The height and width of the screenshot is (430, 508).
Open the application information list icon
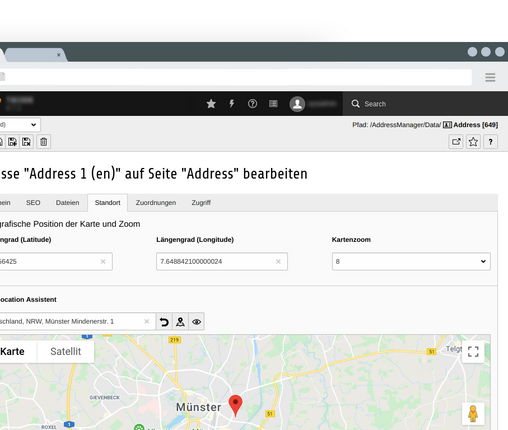[273, 104]
